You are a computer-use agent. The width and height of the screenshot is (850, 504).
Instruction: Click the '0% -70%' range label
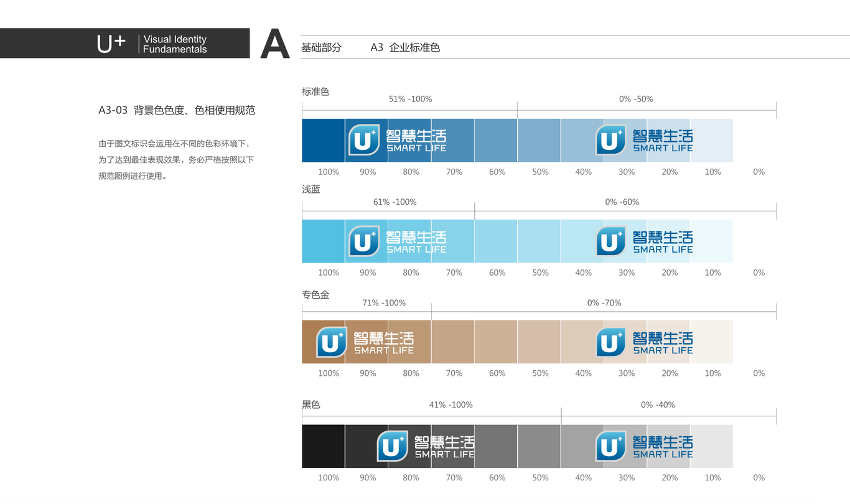604,302
